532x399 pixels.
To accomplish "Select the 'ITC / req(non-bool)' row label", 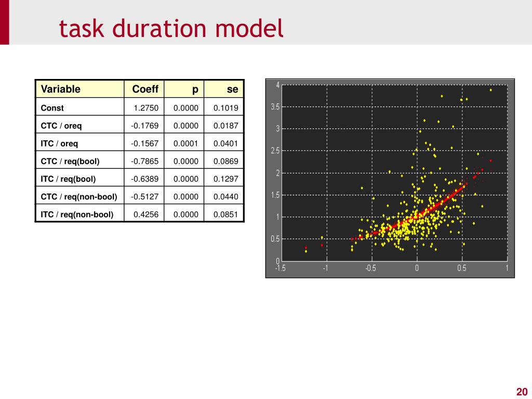I will [x=77, y=215].
